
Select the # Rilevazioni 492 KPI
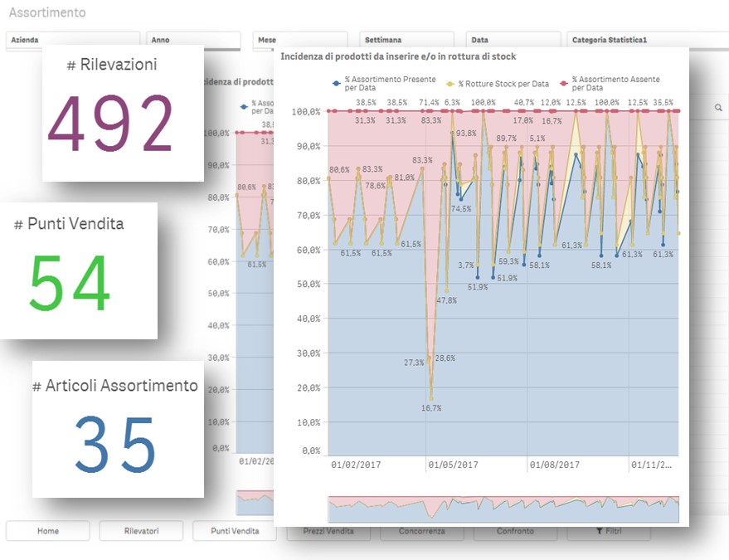123,113
